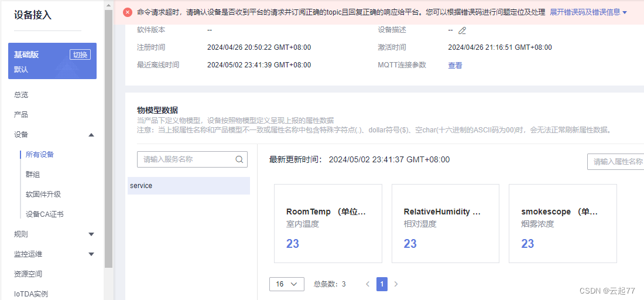Open 产品 in the sidebar
Image resolution: width=644 pixels, height=300 pixels.
coord(21,115)
